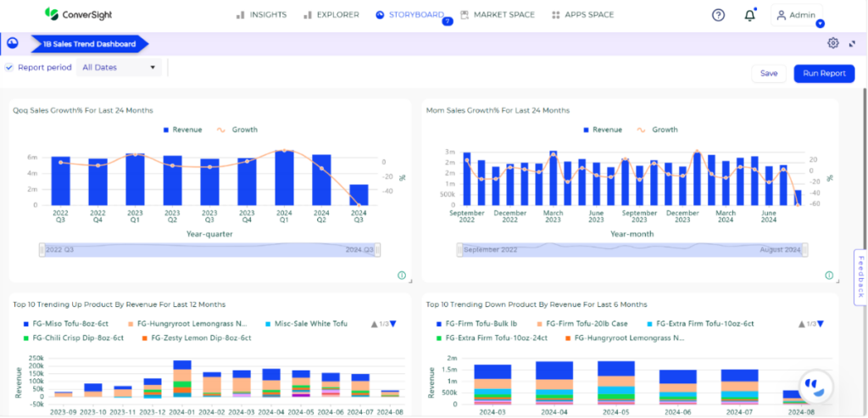Open the notifications bell icon
Screen dimensions: 868x418
pyautogui.click(x=749, y=15)
